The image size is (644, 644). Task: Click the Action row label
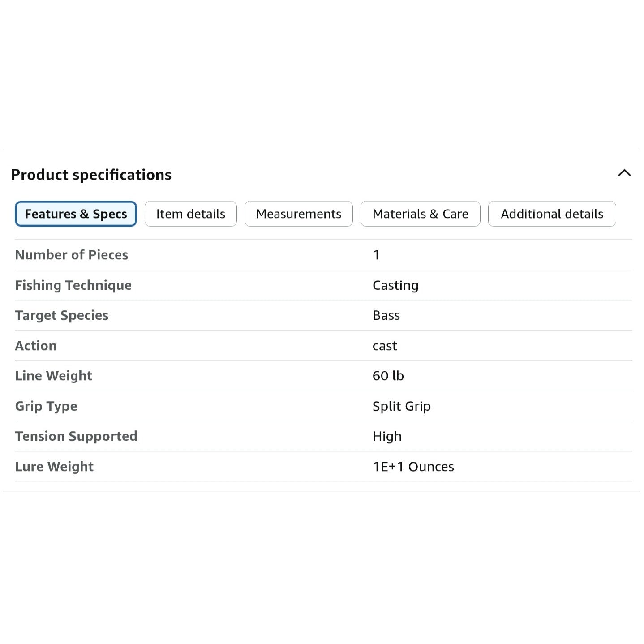(36, 346)
